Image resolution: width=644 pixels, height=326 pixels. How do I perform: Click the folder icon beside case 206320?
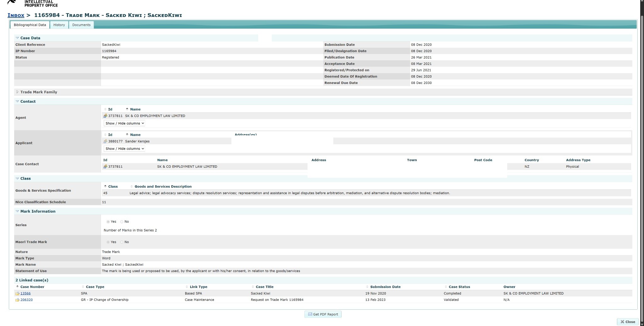pyautogui.click(x=18, y=300)
